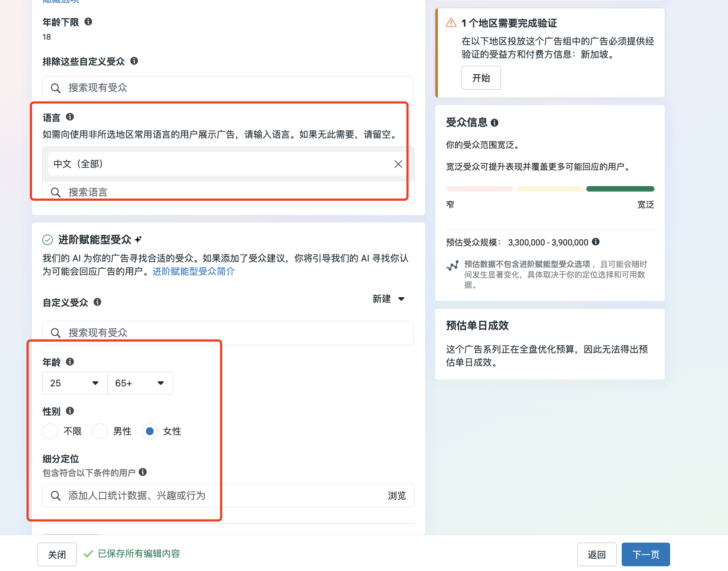Click the info icon next to 性别
Viewport: 728px width, 571px height.
70,411
